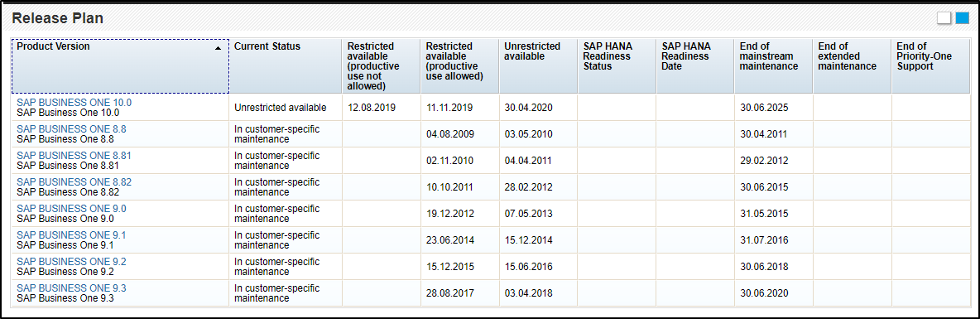Open SAP BUSINESS ONE 8.82 link

tap(74, 182)
